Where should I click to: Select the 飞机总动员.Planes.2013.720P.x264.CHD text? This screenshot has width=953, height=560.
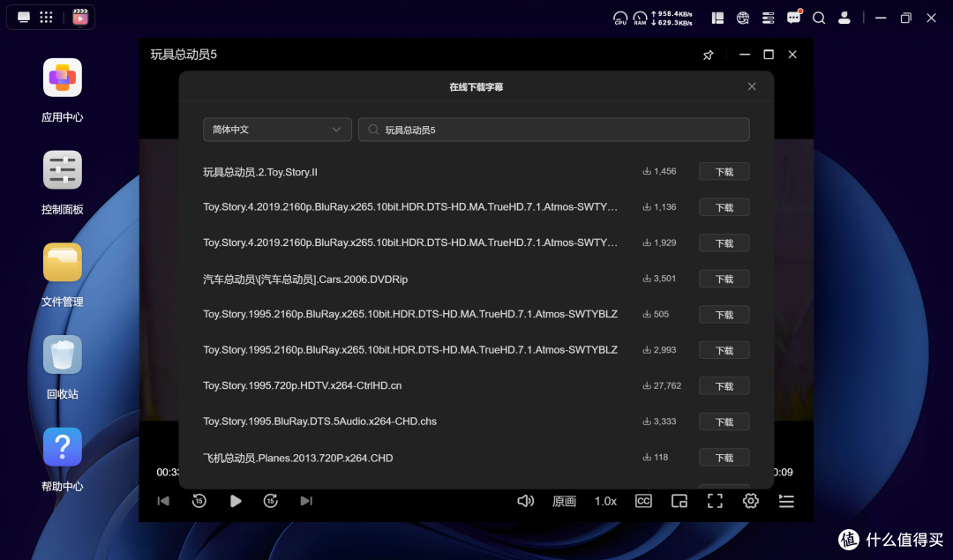[x=298, y=458]
